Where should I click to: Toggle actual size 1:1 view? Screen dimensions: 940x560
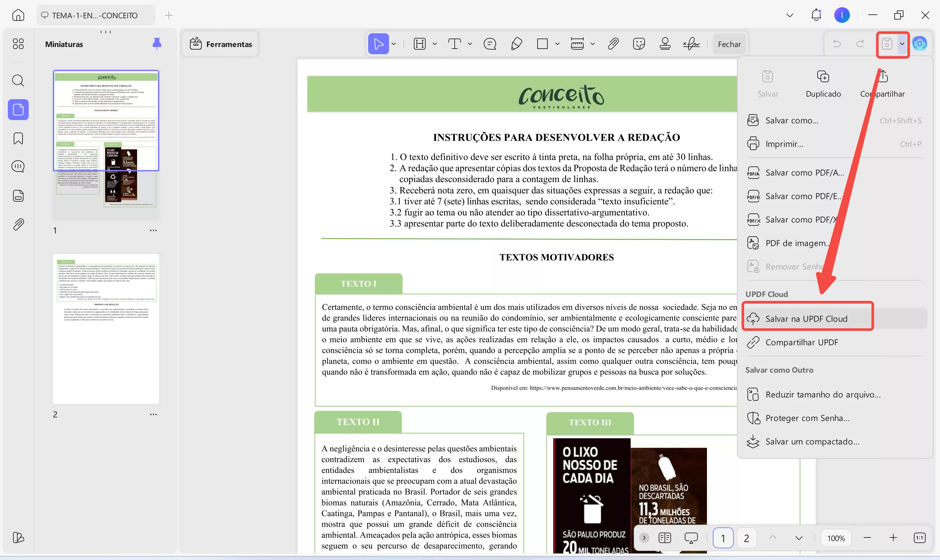(x=919, y=538)
